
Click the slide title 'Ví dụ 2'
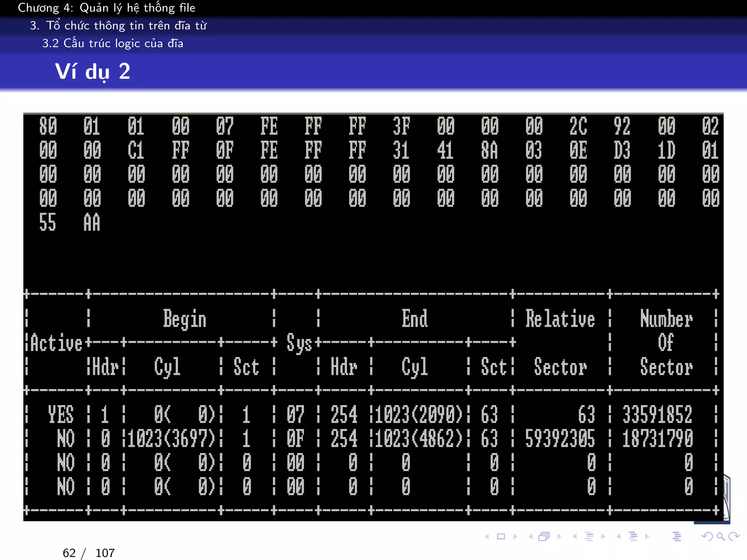click(x=93, y=71)
